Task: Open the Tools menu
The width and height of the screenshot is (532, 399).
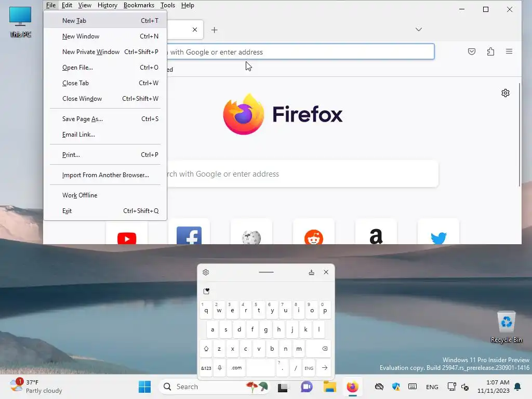Action: pyautogui.click(x=168, y=5)
